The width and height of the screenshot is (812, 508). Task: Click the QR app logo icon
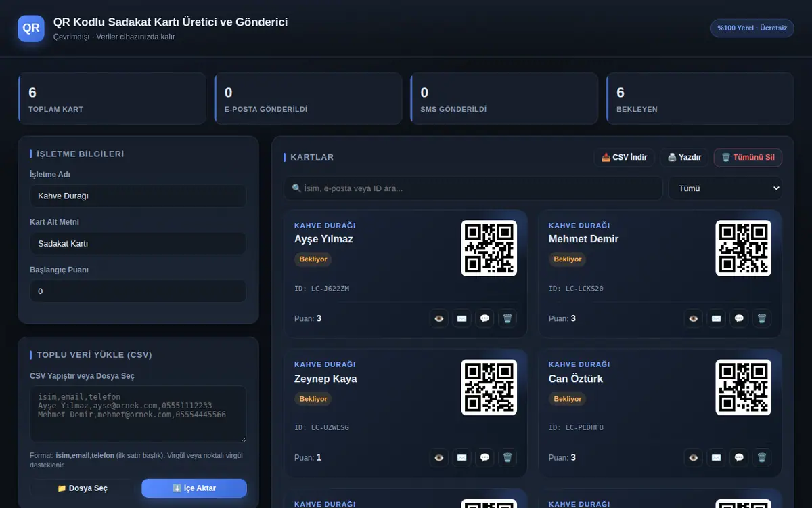point(31,29)
